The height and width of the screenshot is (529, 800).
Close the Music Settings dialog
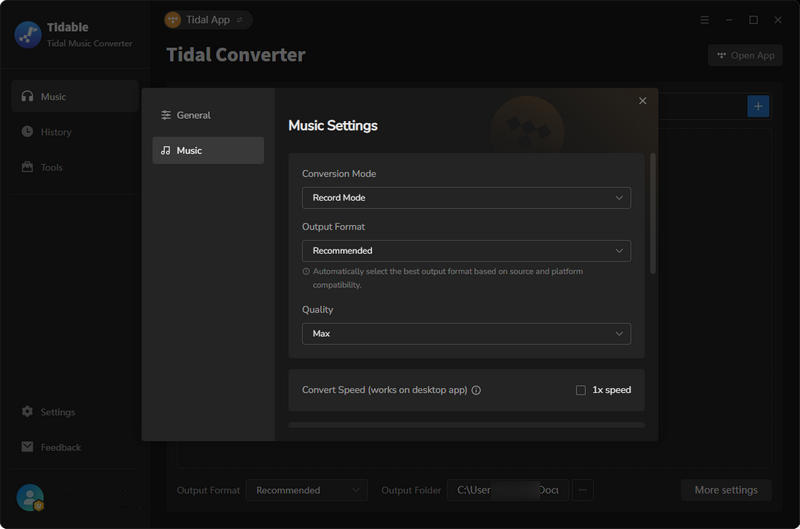pos(642,101)
